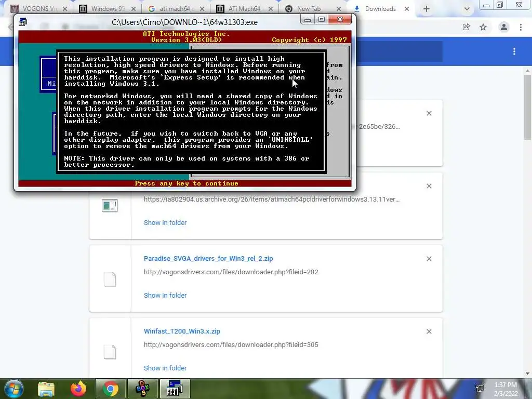Show Paradise_SVGA zip in folder
The height and width of the screenshot is (399, 532).
pos(165,295)
